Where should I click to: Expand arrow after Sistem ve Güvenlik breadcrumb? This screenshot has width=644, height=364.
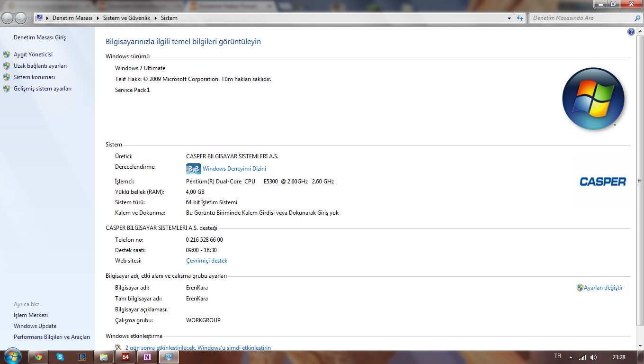156,18
